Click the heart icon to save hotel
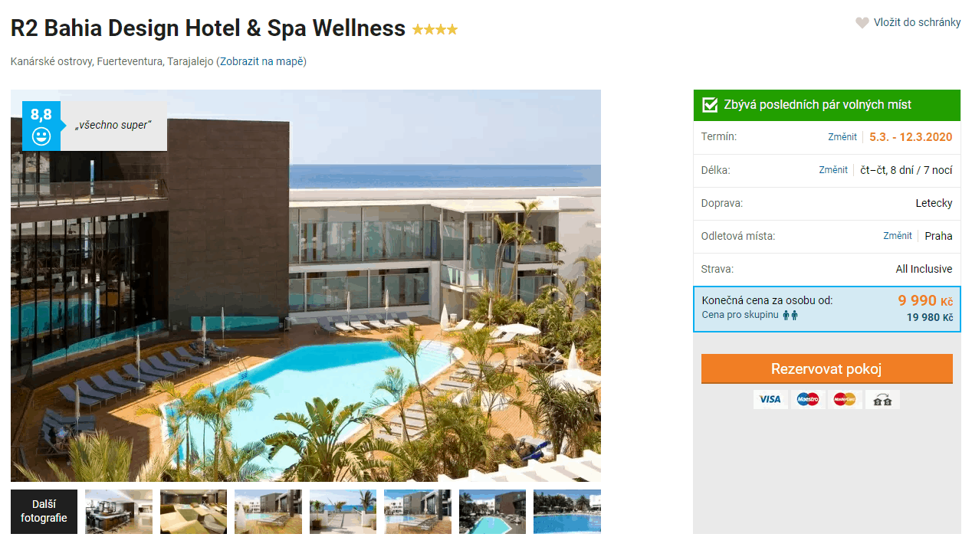 pos(862,23)
